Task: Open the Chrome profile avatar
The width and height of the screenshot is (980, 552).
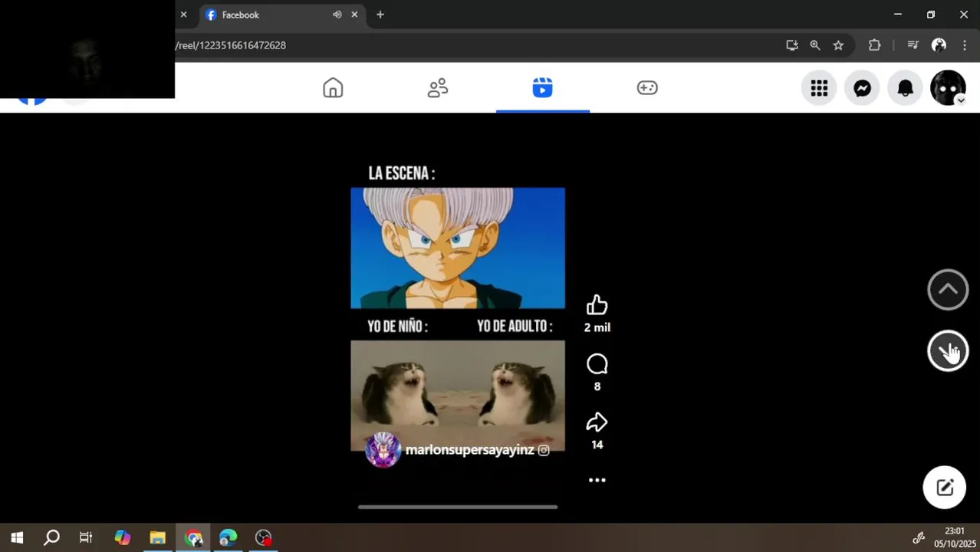Action: pos(939,45)
